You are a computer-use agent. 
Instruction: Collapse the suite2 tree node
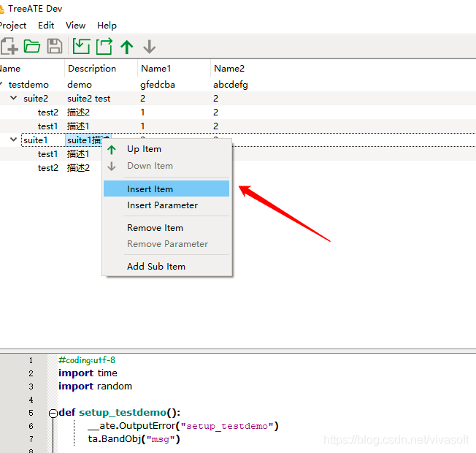click(13, 98)
